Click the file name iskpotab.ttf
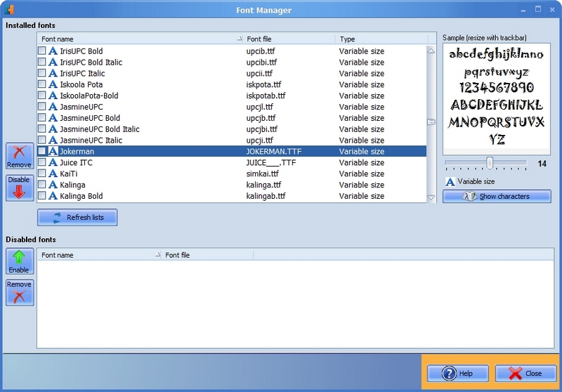Image resolution: width=562 pixels, height=392 pixels. [266, 96]
